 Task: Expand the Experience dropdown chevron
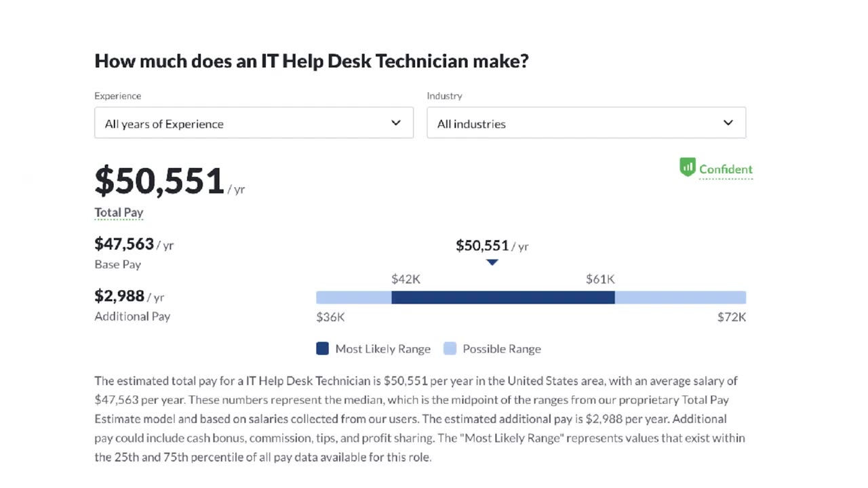pyautogui.click(x=396, y=123)
